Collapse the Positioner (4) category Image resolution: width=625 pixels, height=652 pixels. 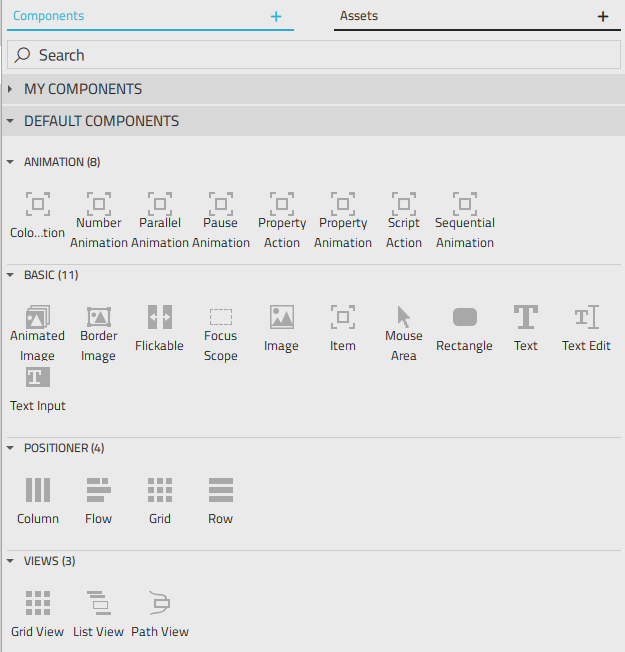pyautogui.click(x=11, y=448)
